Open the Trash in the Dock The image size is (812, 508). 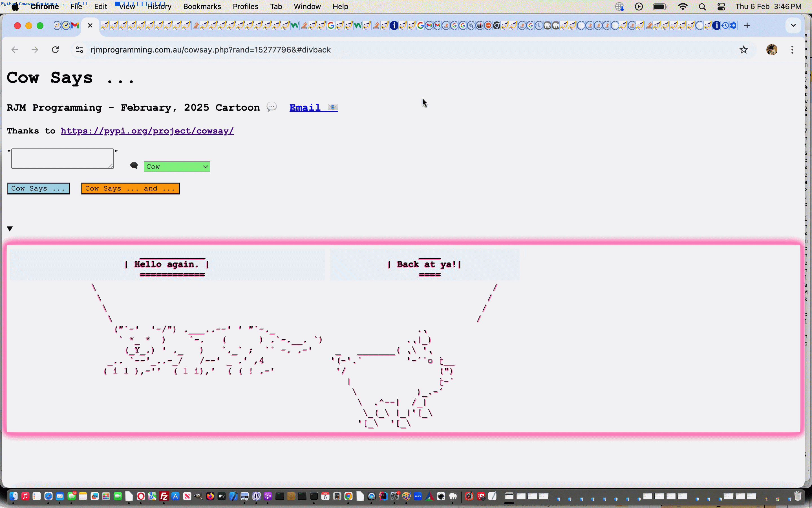pos(798,496)
